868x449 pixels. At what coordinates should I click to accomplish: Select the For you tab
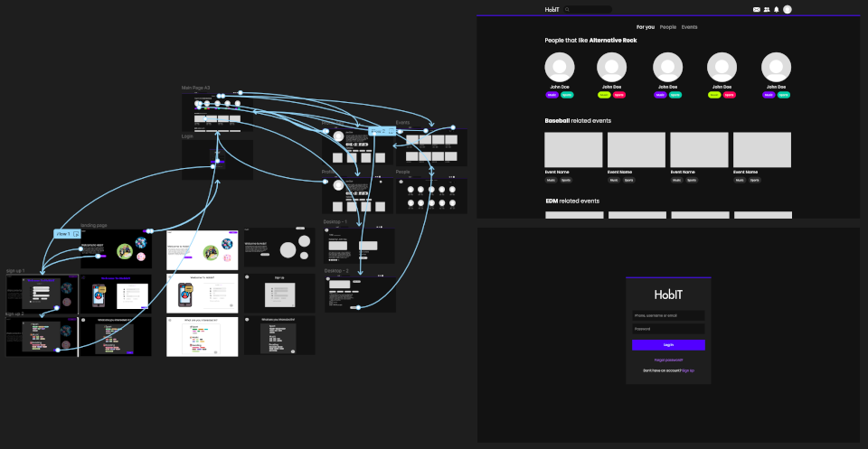646,27
